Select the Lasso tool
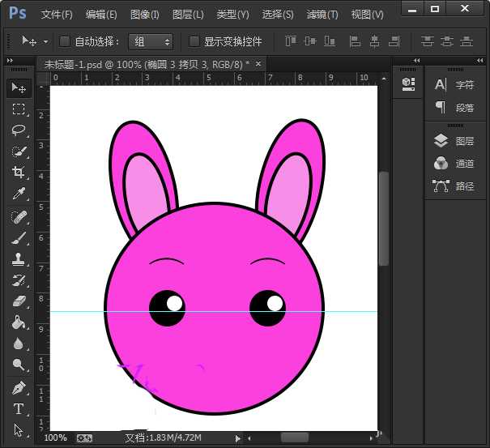490x448 pixels. [x=18, y=130]
